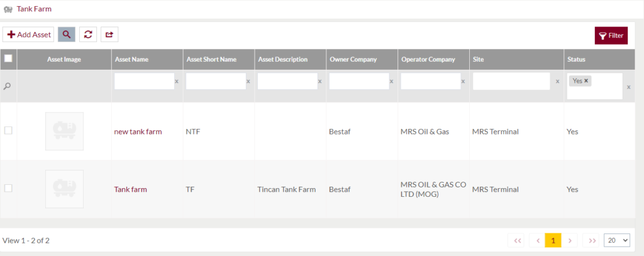644x256 pixels.
Task: Select the Tank farm row checkbox
Action: click(x=8, y=188)
